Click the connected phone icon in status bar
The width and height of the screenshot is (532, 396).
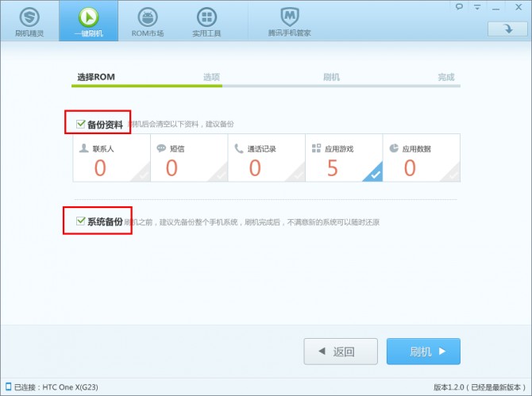coord(8,386)
